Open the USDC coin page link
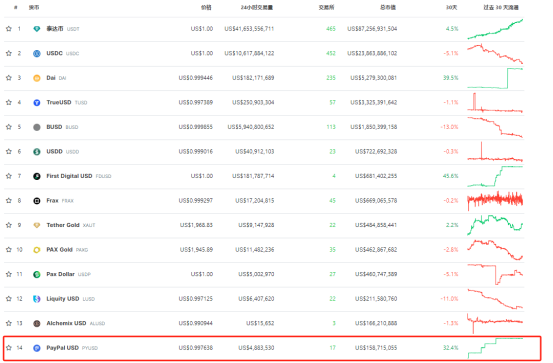The width and height of the screenshot is (553, 363). [x=54, y=53]
